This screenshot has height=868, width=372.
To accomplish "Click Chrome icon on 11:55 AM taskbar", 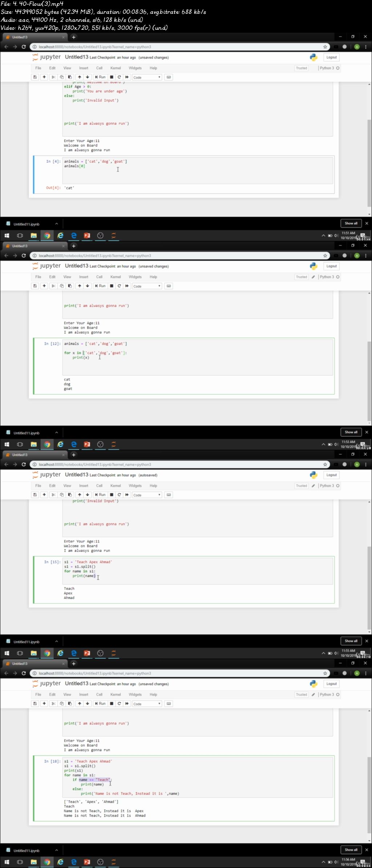I will pos(47,653).
